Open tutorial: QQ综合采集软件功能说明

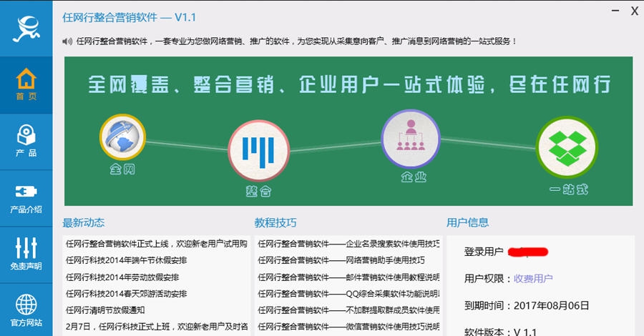click(x=348, y=294)
